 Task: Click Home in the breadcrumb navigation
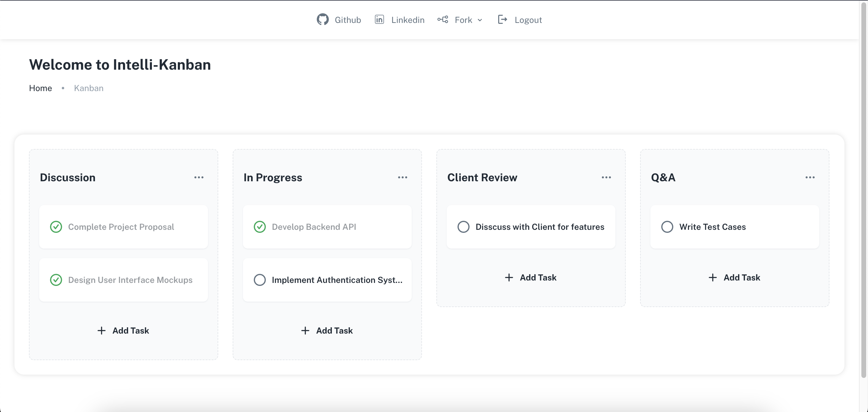tap(40, 88)
